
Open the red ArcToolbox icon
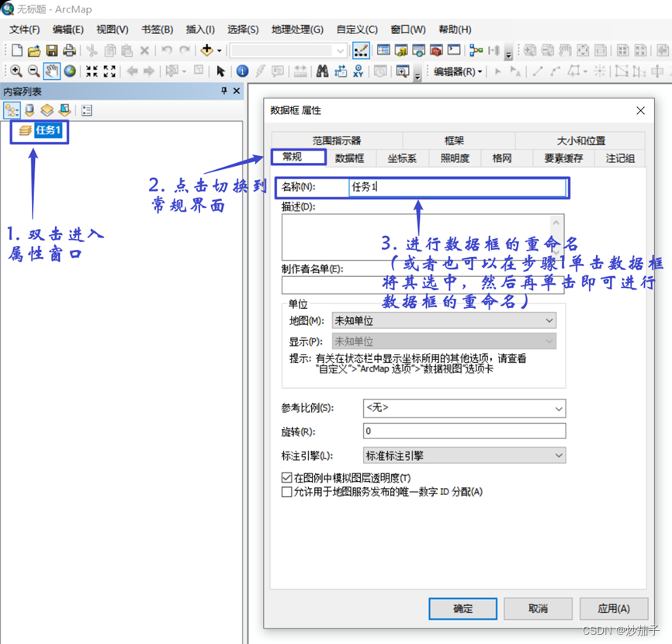point(436,50)
